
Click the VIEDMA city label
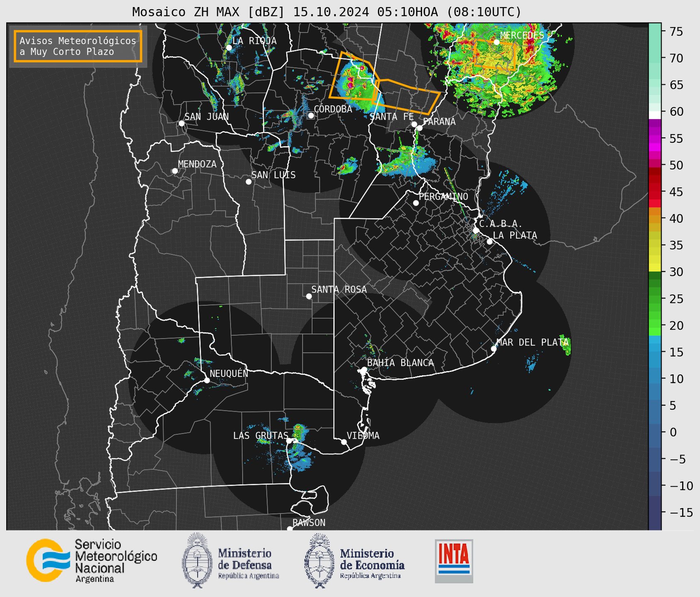click(363, 436)
